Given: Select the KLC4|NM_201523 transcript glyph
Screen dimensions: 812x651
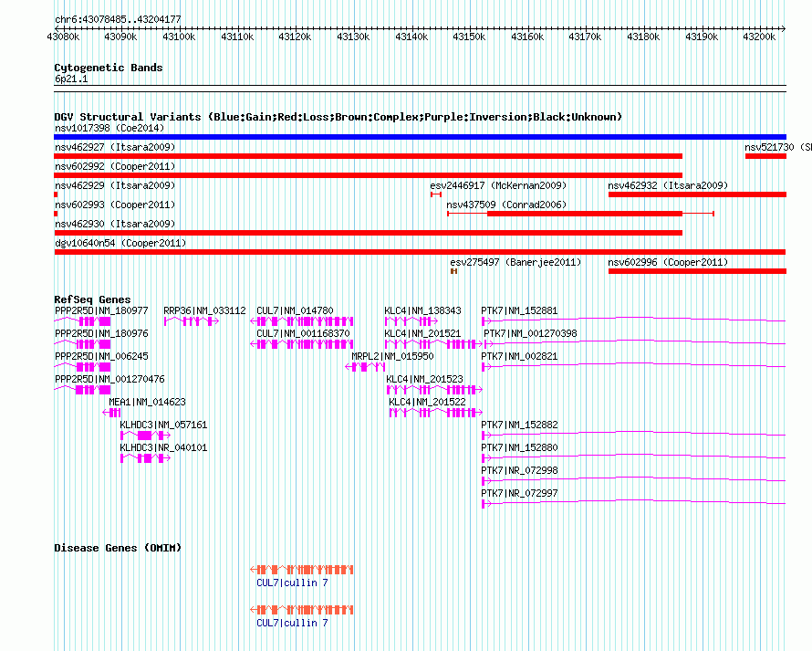Looking at the screenshot, I should pyautogui.click(x=435, y=390).
